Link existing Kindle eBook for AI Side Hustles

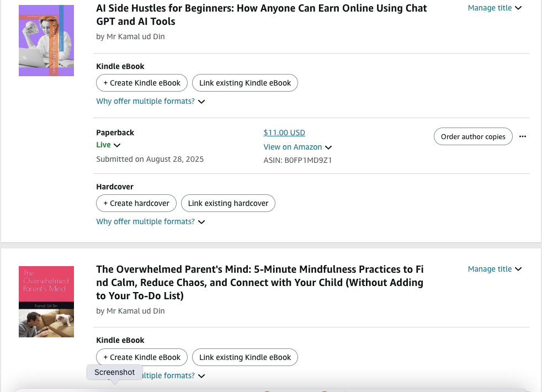pyautogui.click(x=245, y=83)
